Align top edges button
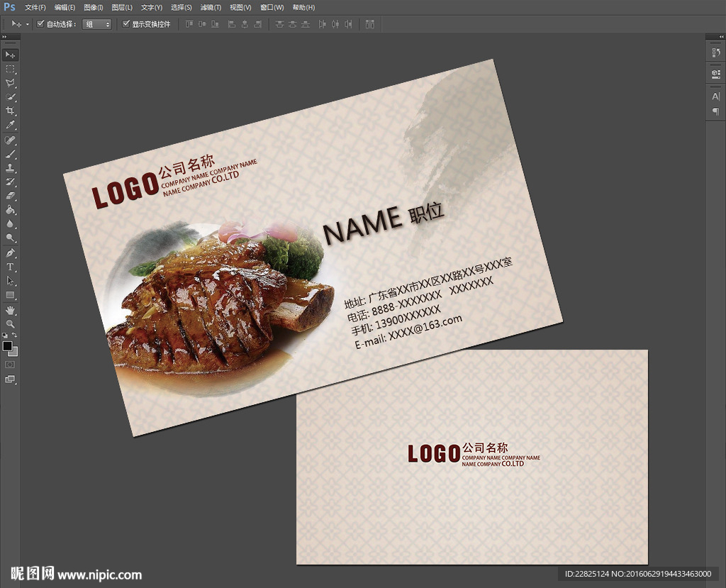Image resolution: width=726 pixels, height=588 pixels. 189,24
